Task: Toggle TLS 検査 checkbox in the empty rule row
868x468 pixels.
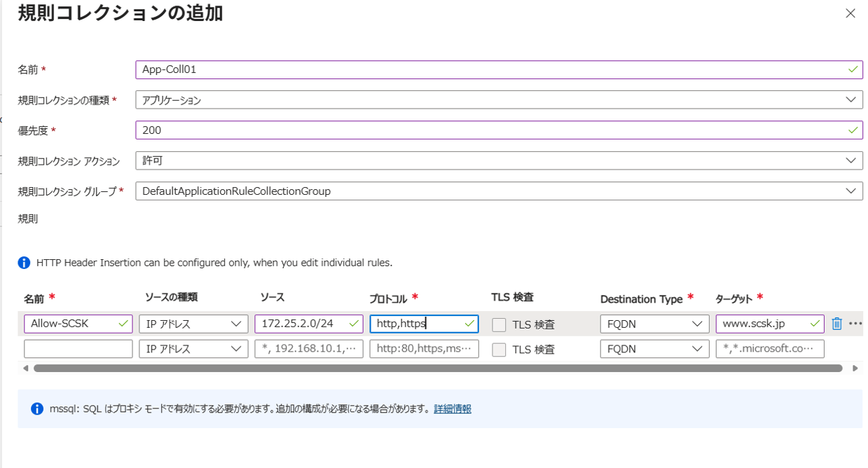Action: 499,350
